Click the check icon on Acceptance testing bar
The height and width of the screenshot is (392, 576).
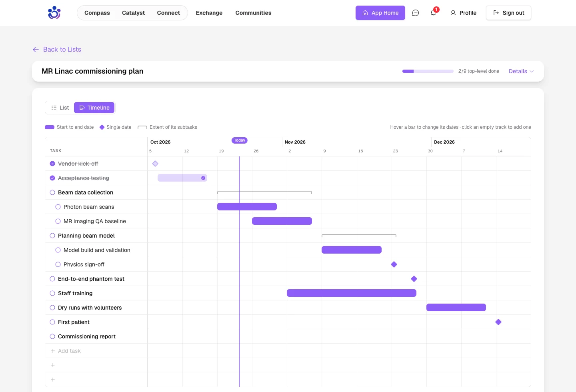pyautogui.click(x=203, y=178)
